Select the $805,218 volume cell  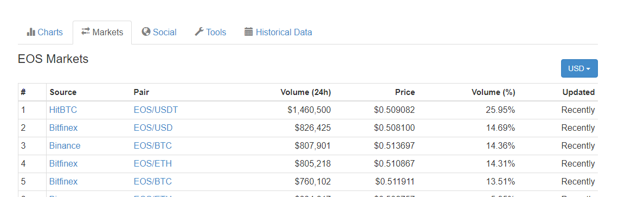(x=313, y=164)
